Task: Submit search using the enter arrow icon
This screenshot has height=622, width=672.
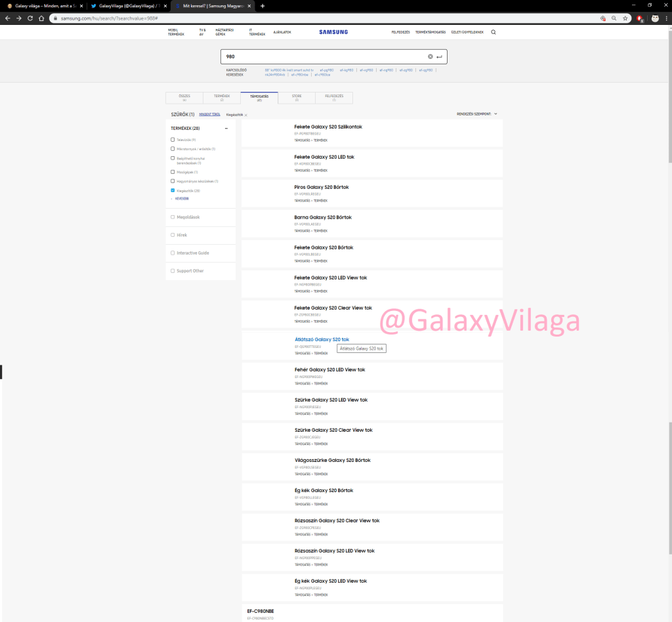Action: pyautogui.click(x=439, y=57)
